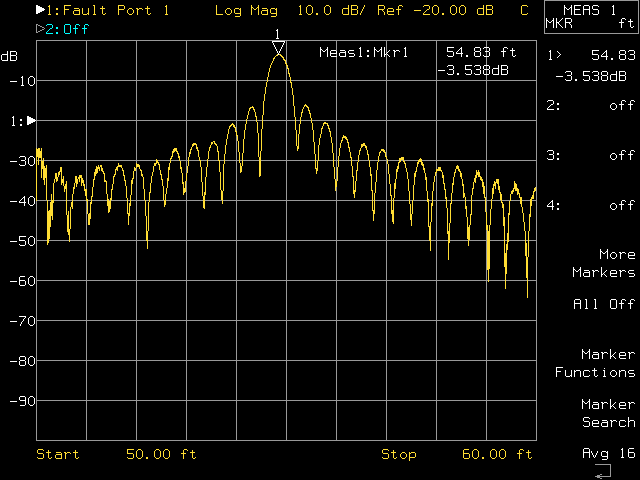The height and width of the screenshot is (480, 640).
Task: Click the 'Ref -20.00 dB' label
Action: [x=435, y=10]
